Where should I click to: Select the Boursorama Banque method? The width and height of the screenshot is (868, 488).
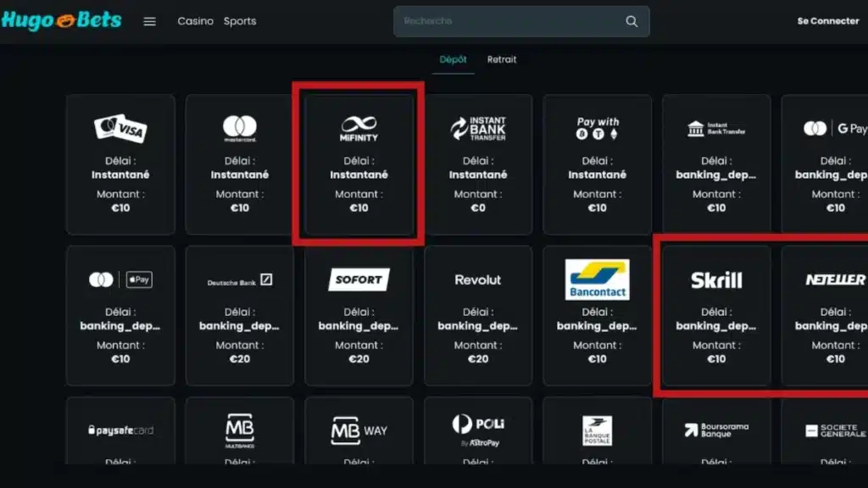[x=715, y=431]
